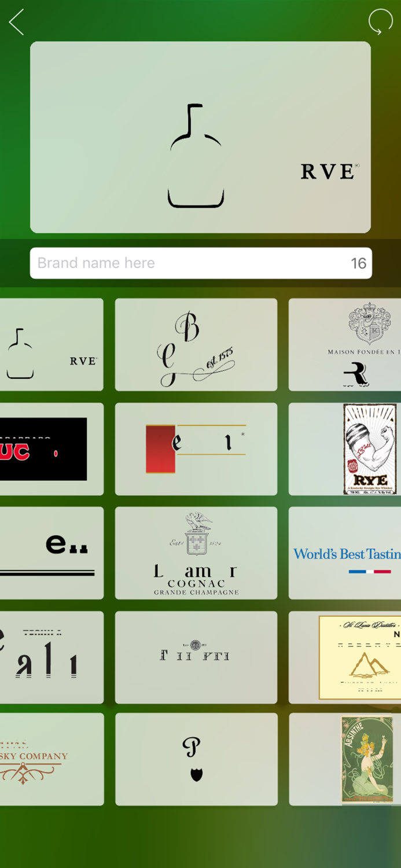Pick the yellow mountain label template
Image resolution: width=401 pixels, height=868 pixels.
pos(345,657)
